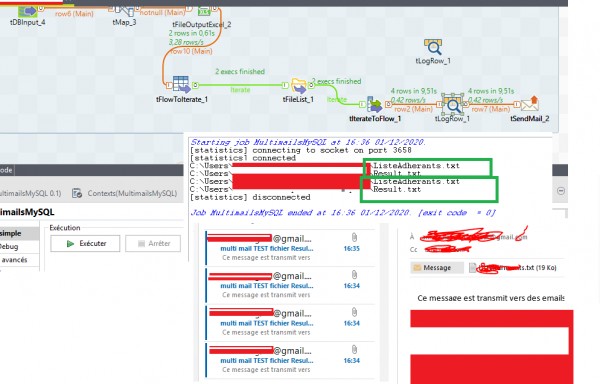Image resolution: width=600 pixels, height=384 pixels.
Task: Click the Arrêter stop button
Action: point(153,244)
